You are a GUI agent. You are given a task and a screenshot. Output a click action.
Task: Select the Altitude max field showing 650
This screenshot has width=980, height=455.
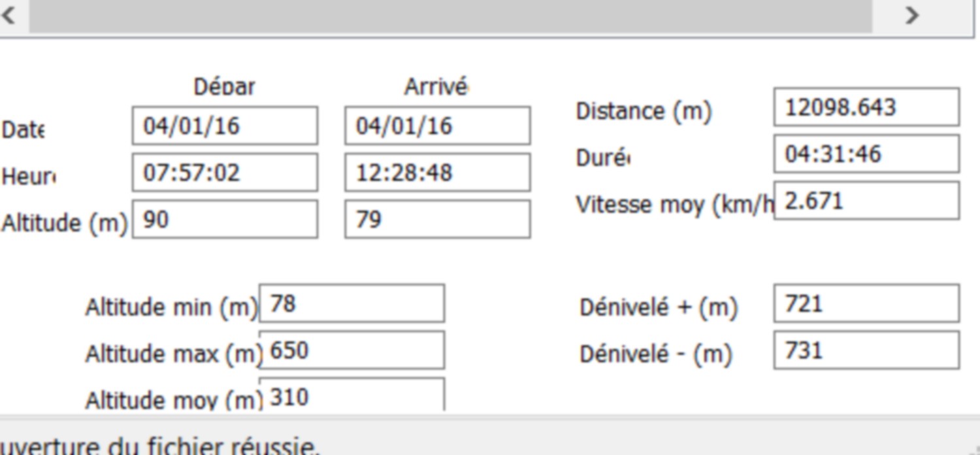click(x=352, y=350)
